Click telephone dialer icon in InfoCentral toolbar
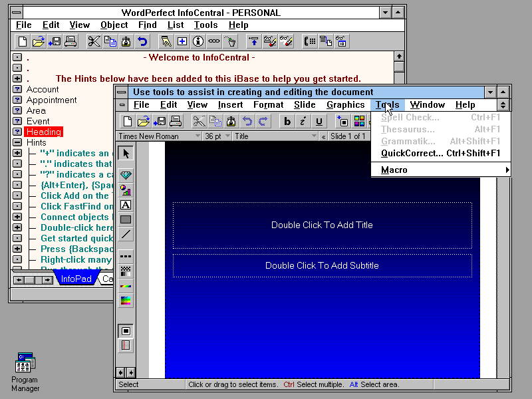The height and width of the screenshot is (399, 532). (x=309, y=41)
